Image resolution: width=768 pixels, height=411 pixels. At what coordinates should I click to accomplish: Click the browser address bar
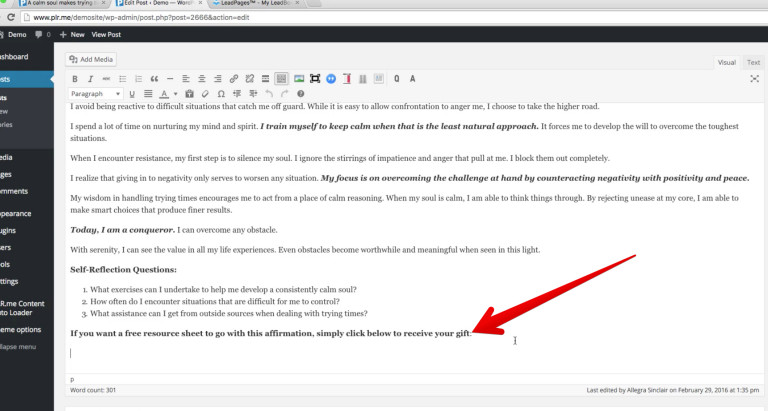point(392,17)
